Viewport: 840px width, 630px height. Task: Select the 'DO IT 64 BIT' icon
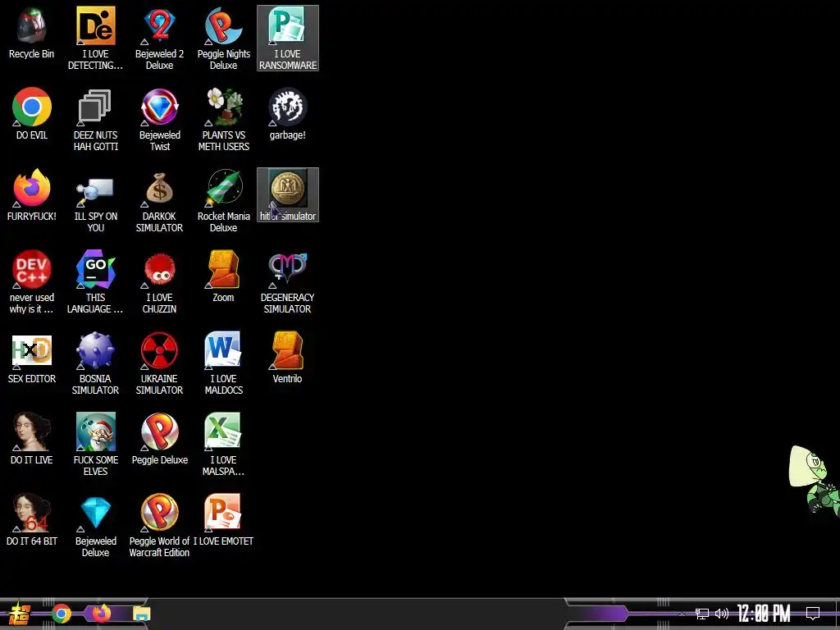click(x=32, y=521)
